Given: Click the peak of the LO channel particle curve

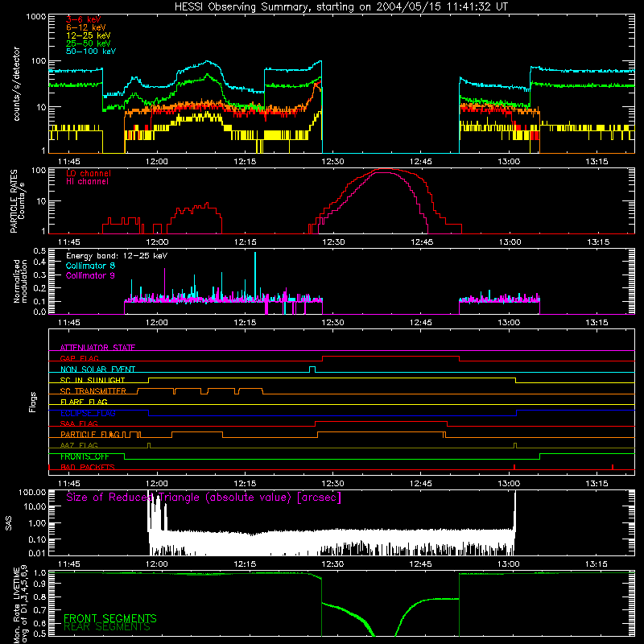Looking at the screenshot, I should (x=385, y=169).
